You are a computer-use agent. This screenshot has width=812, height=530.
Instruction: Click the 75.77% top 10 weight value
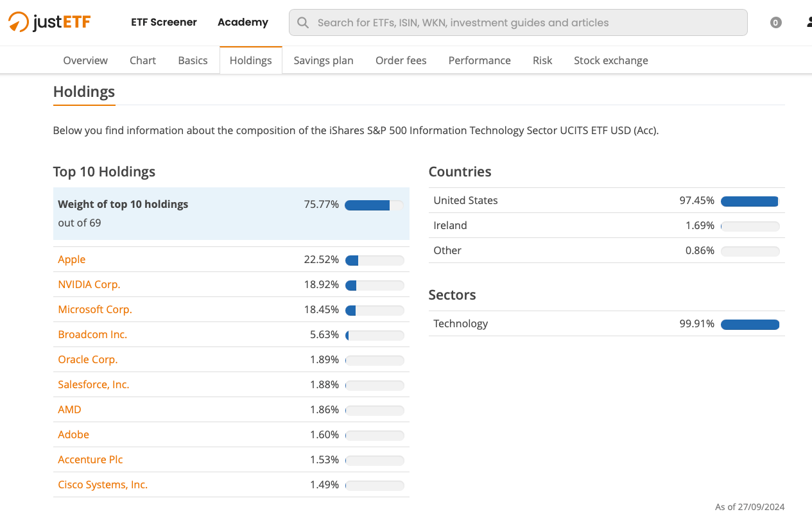coord(322,204)
